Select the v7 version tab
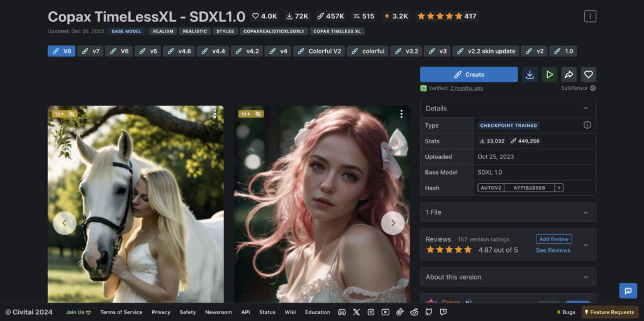Image resolution: width=644 pixels, height=321 pixels. click(x=90, y=52)
